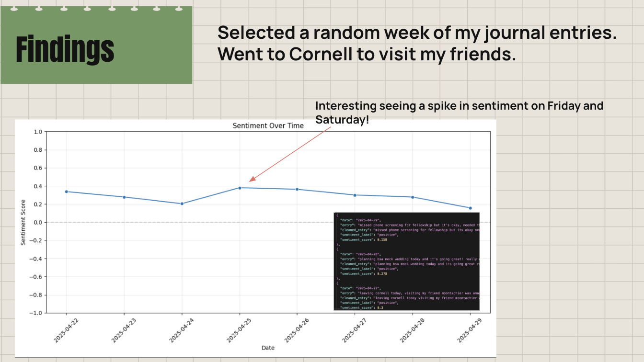The image size is (644, 362).
Task: Click the −1.0 y-axis tick label
Action: click(x=36, y=313)
